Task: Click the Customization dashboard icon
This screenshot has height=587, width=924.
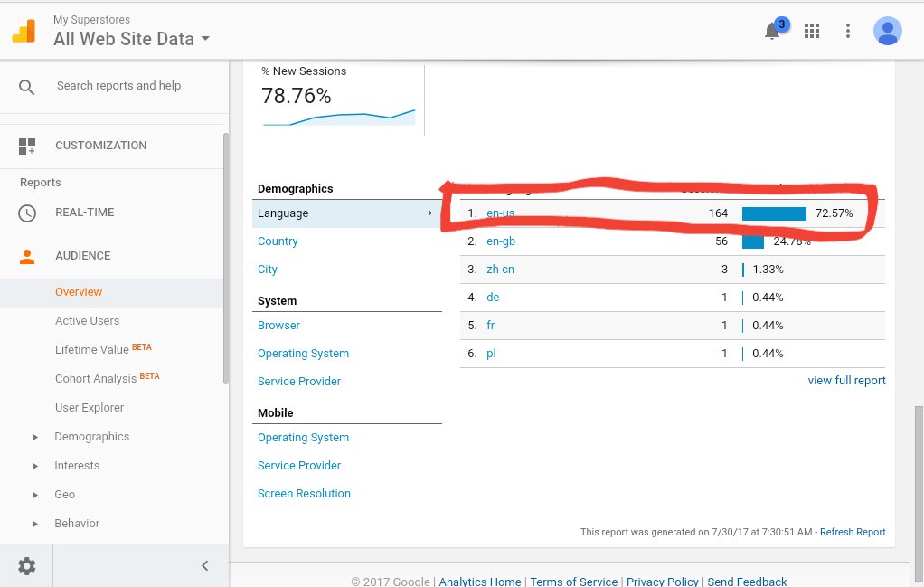Action: pyautogui.click(x=27, y=147)
